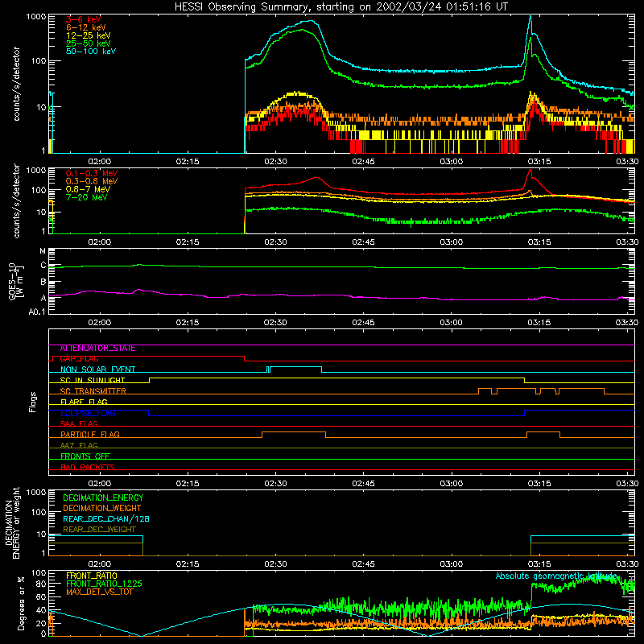
Task: Click the DECIMATION ENERGY or weight axis label
Action: point(12,522)
